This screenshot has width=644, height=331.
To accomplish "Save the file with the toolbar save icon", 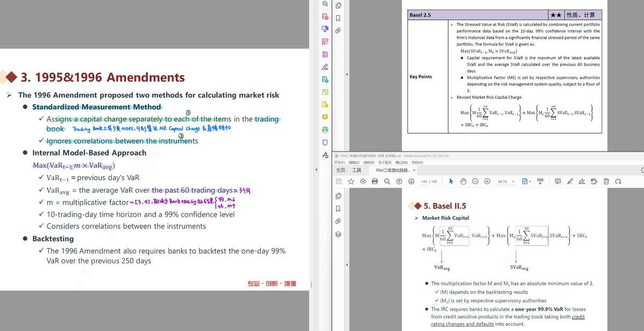I will (x=339, y=181).
